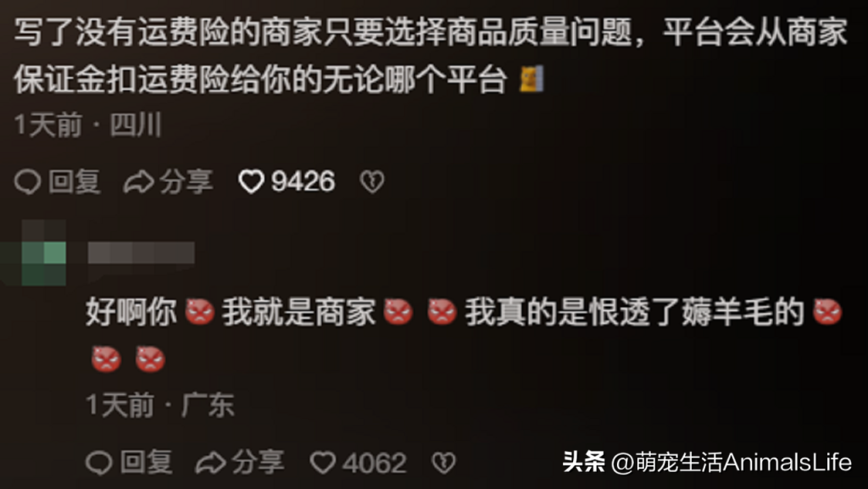
Task: Tap the 4062 like count
Action: tap(375, 463)
